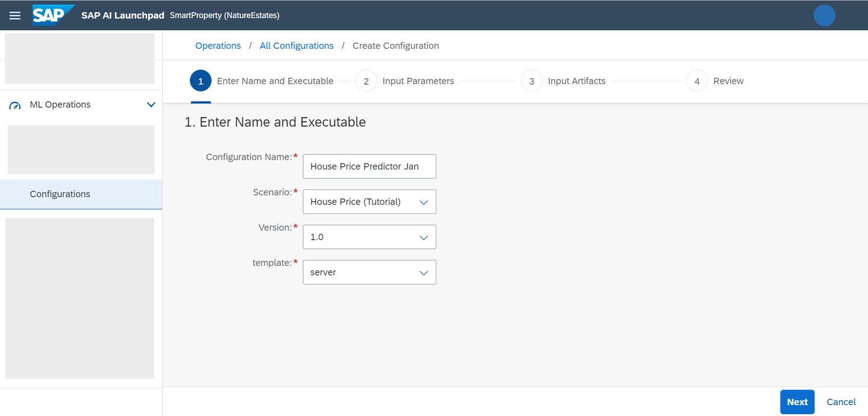Click the SAP AI Launchpad title
Image resolution: width=868 pixels, height=416 pixels.
click(x=123, y=16)
